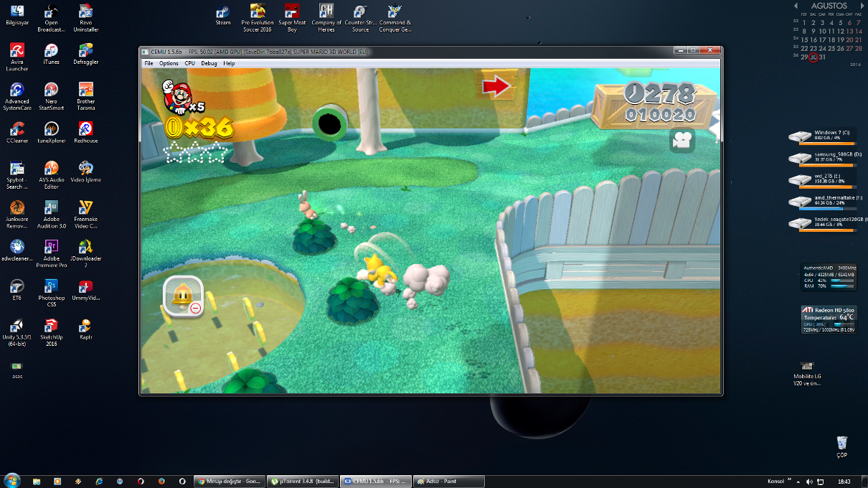Image resolution: width=868 pixels, height=488 pixels.
Task: Open the amd_thermaltake (F:) drive entry
Action: [x=824, y=201]
